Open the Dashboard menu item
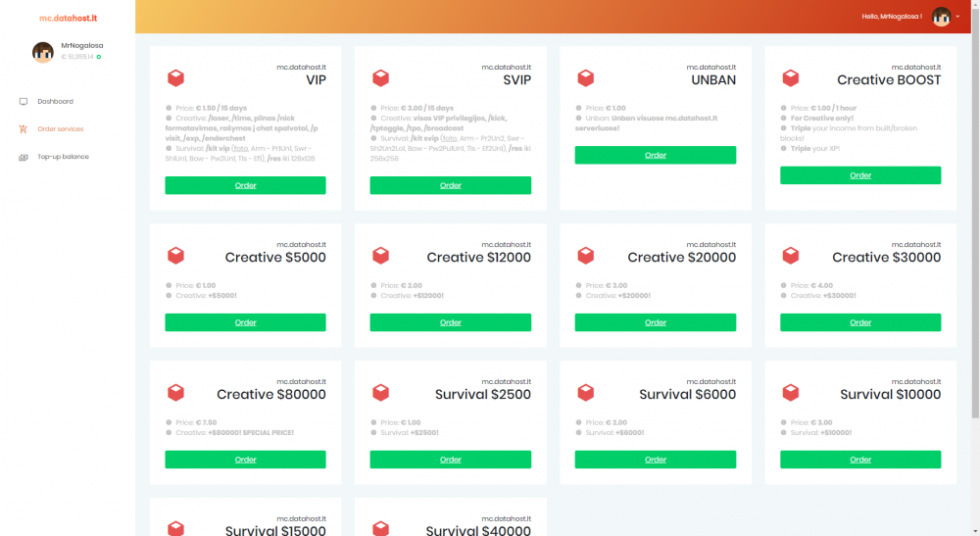 pyautogui.click(x=55, y=101)
